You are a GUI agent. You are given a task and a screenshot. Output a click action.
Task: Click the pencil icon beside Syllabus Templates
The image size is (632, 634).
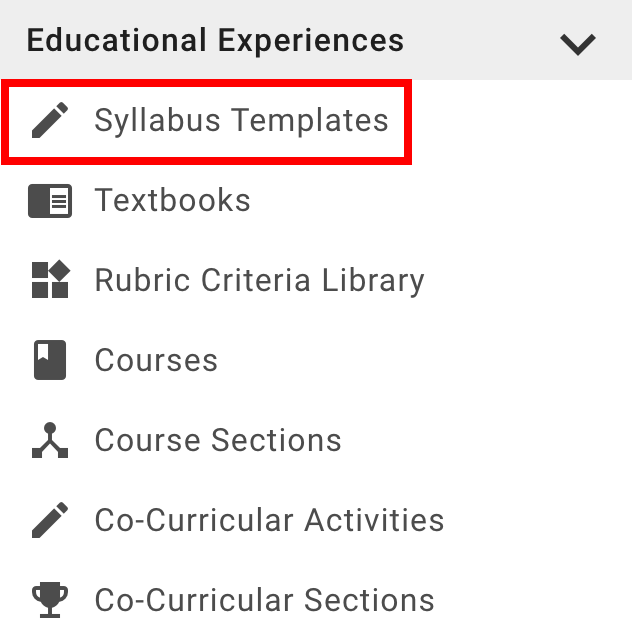tap(50, 121)
